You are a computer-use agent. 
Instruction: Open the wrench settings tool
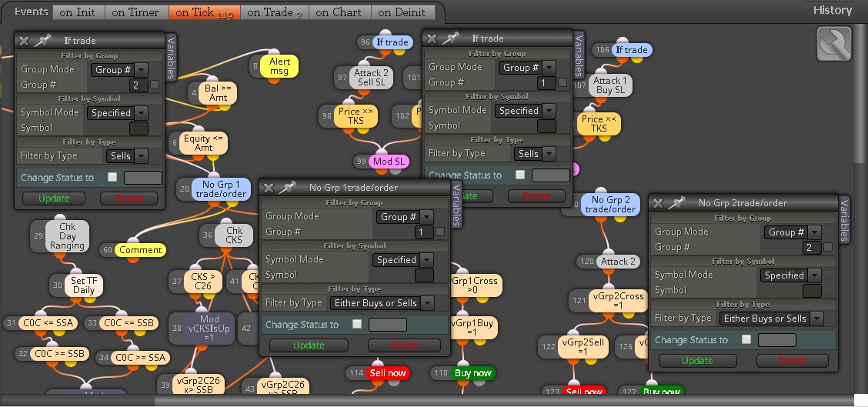pyautogui.click(x=833, y=44)
